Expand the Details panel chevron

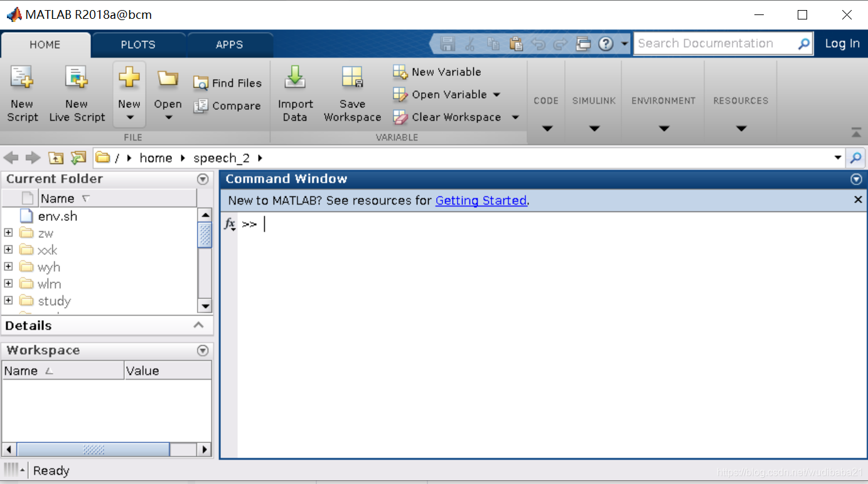(199, 325)
